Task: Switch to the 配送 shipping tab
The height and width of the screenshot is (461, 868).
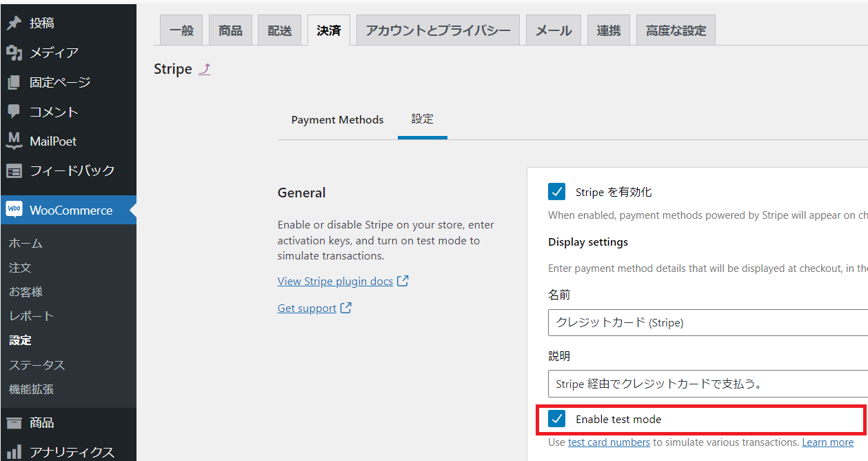Action: (x=279, y=30)
